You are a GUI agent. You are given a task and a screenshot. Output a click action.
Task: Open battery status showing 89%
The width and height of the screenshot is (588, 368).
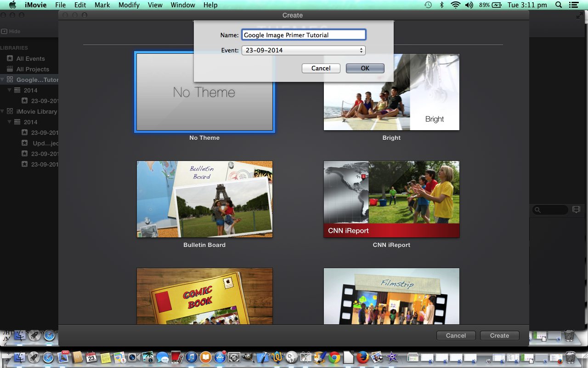click(491, 5)
